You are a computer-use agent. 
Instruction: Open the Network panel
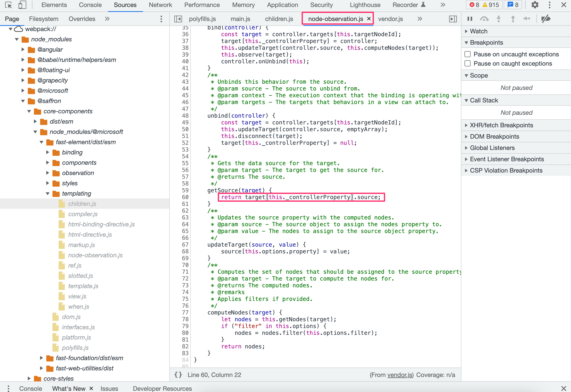click(x=160, y=5)
